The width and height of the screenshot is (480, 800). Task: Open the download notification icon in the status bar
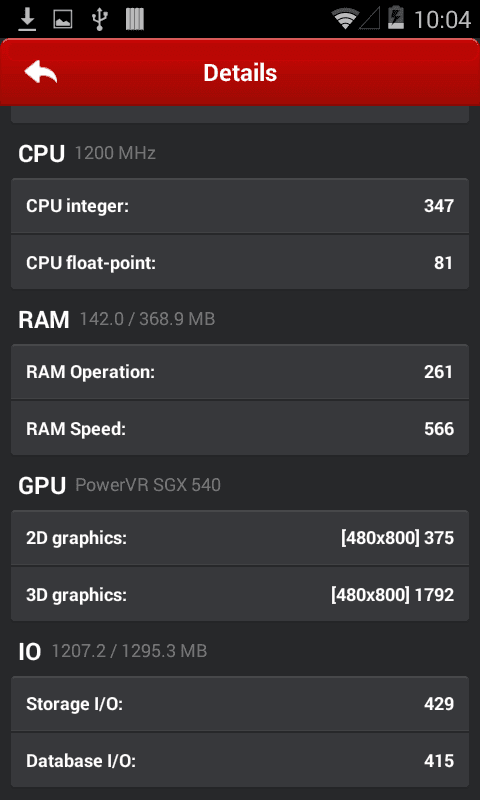28,19
